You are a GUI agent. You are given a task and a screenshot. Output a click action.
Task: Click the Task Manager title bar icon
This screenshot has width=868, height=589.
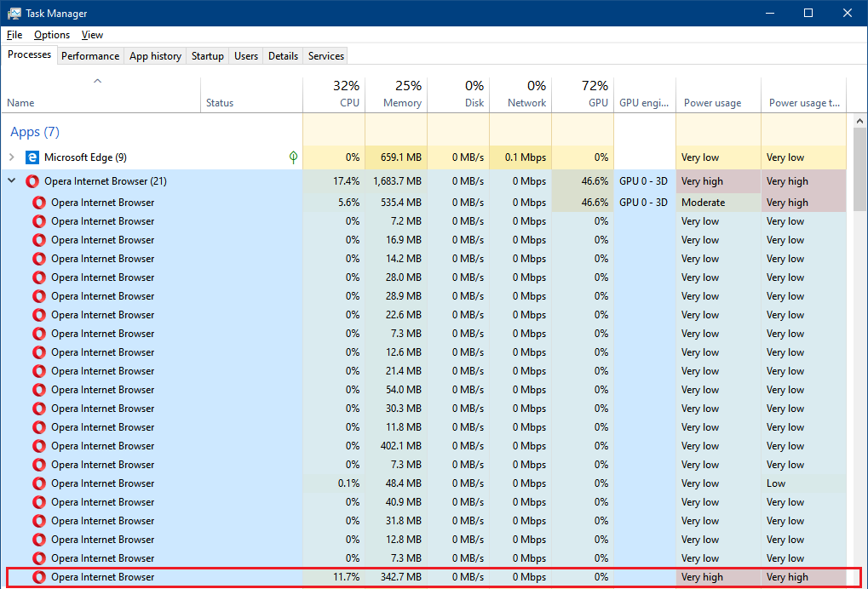14,14
